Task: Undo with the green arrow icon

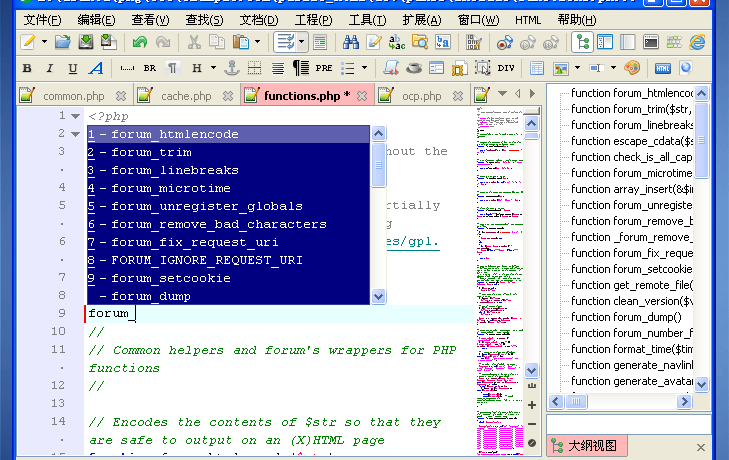Action: point(139,42)
